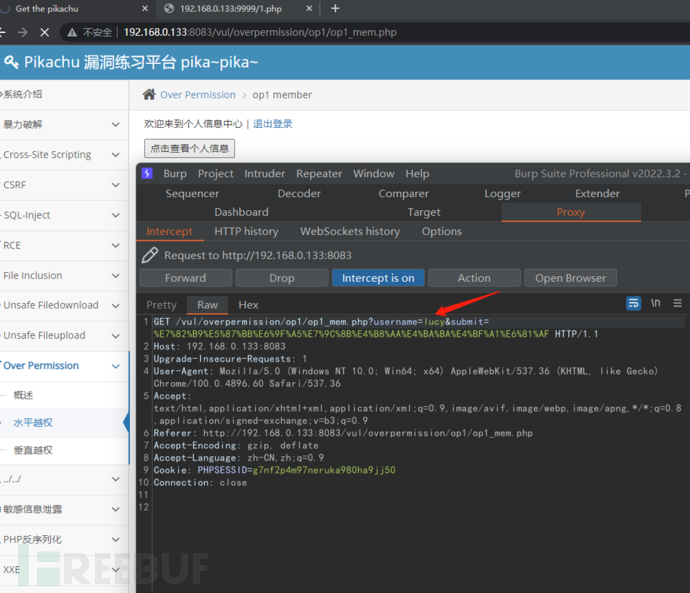Click the browser forward arrow
690x593 pixels.
22,32
